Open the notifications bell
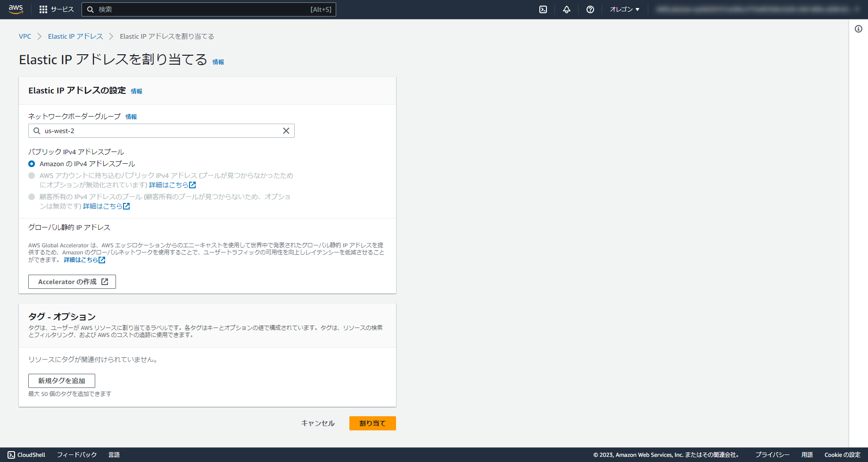 [566, 9]
